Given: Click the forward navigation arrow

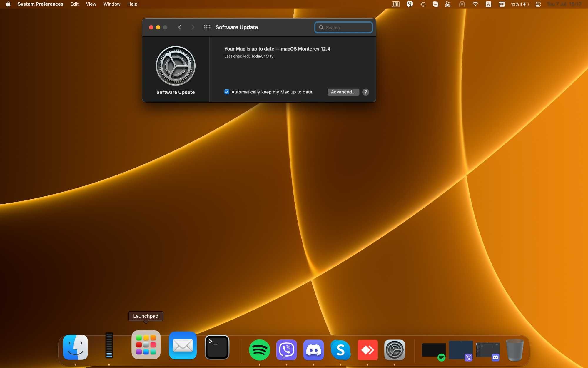Looking at the screenshot, I should 193,27.
